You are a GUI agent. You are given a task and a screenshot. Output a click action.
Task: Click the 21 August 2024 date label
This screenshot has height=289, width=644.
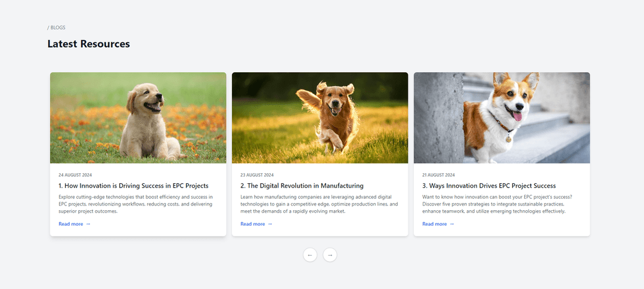coord(438,175)
